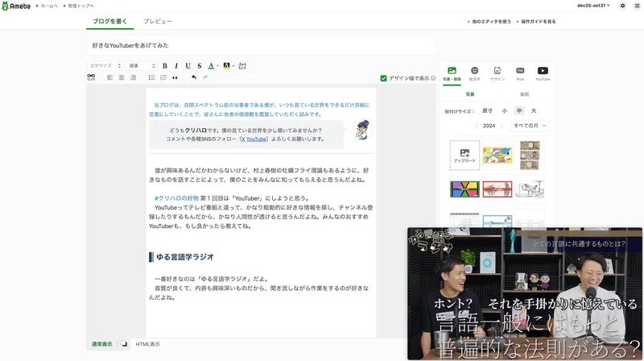
Task: Select 大 paste size option
Action: tap(533, 110)
